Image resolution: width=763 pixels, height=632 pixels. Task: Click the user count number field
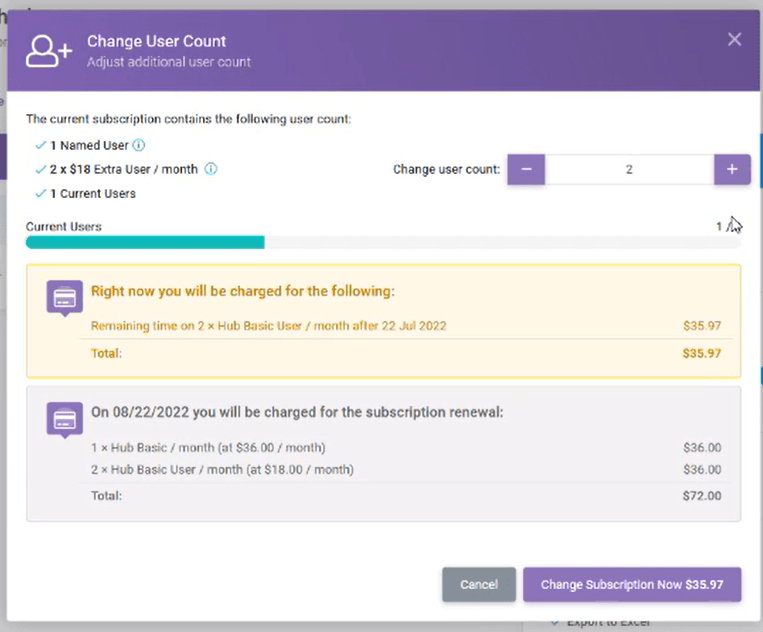coord(629,169)
